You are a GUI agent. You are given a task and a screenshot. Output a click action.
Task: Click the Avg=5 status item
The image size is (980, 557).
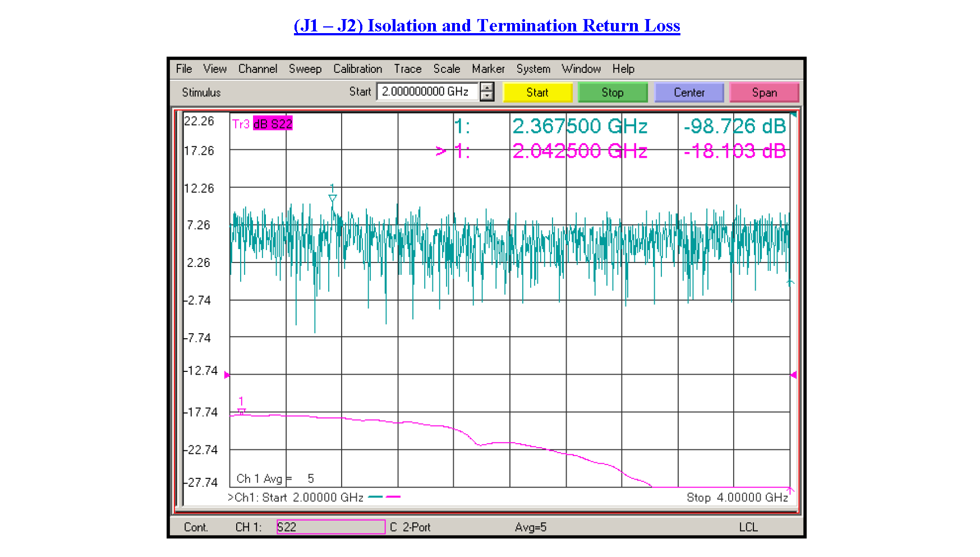pyautogui.click(x=531, y=527)
